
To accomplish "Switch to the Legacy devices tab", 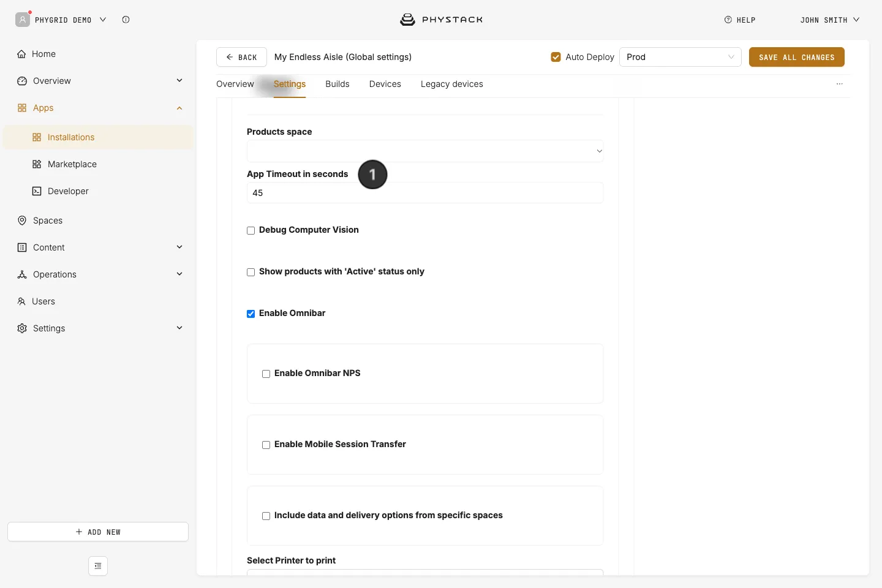I will point(452,84).
